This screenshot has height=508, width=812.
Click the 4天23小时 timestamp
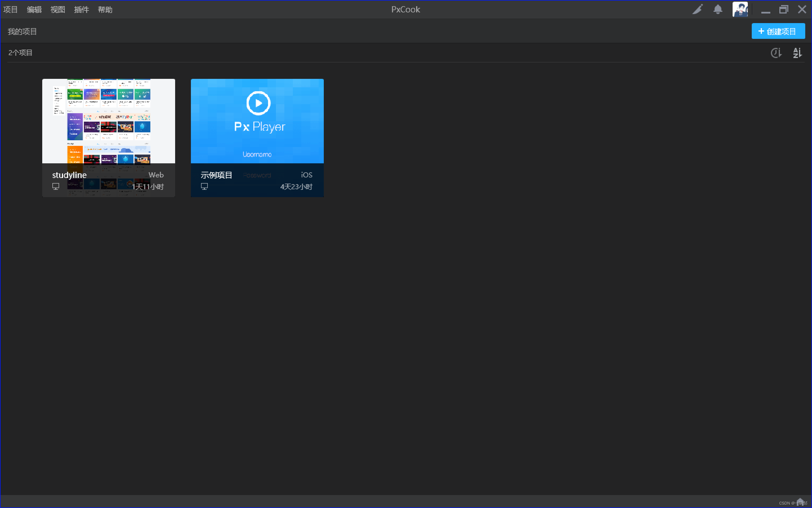(296, 187)
